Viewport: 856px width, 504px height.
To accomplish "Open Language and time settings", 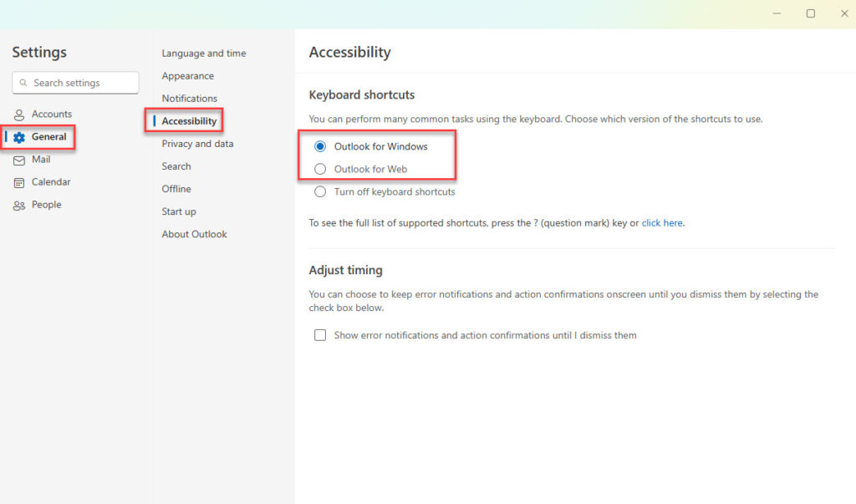I will (204, 53).
